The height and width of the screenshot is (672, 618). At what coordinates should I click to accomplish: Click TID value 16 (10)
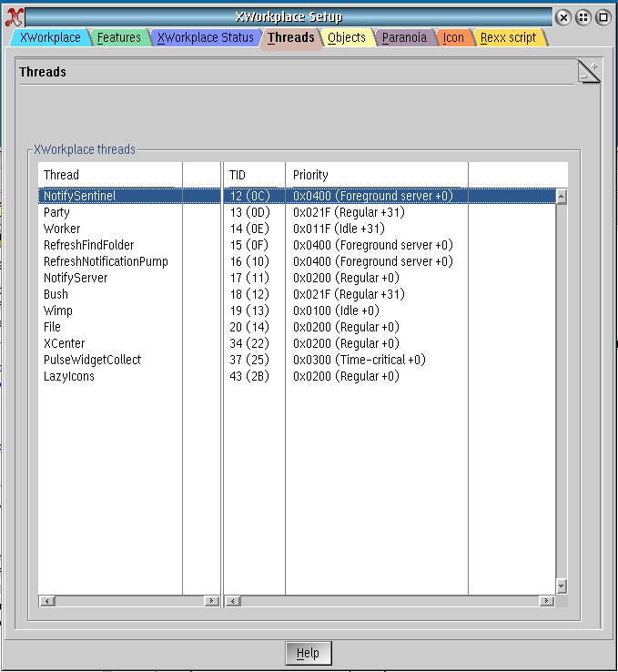click(249, 261)
